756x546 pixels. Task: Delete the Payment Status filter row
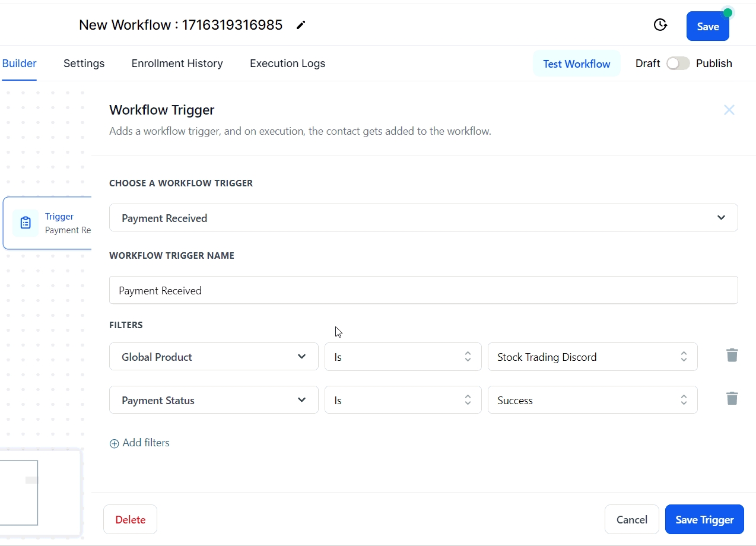click(x=732, y=399)
